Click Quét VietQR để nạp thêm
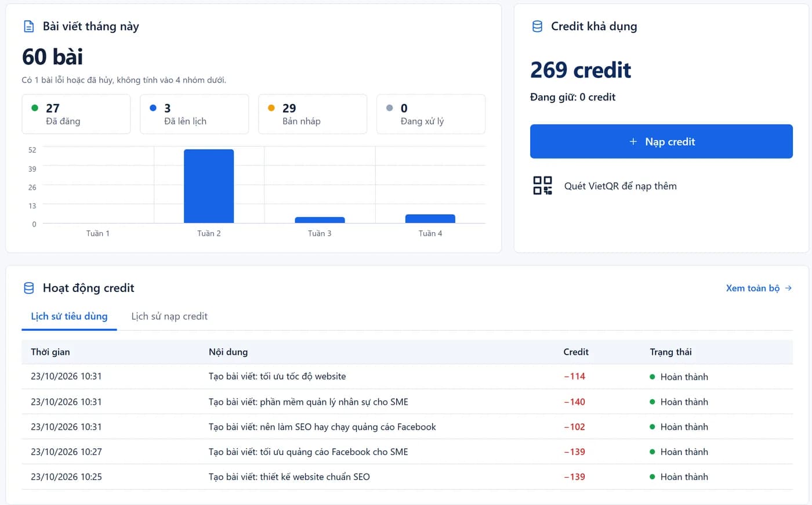The width and height of the screenshot is (812, 505). [620, 186]
